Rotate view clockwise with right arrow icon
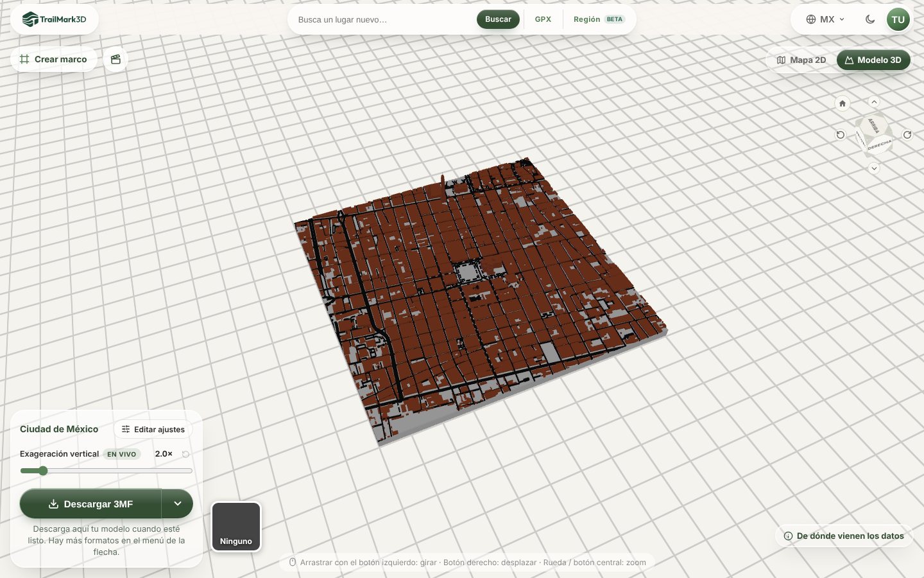 (907, 135)
